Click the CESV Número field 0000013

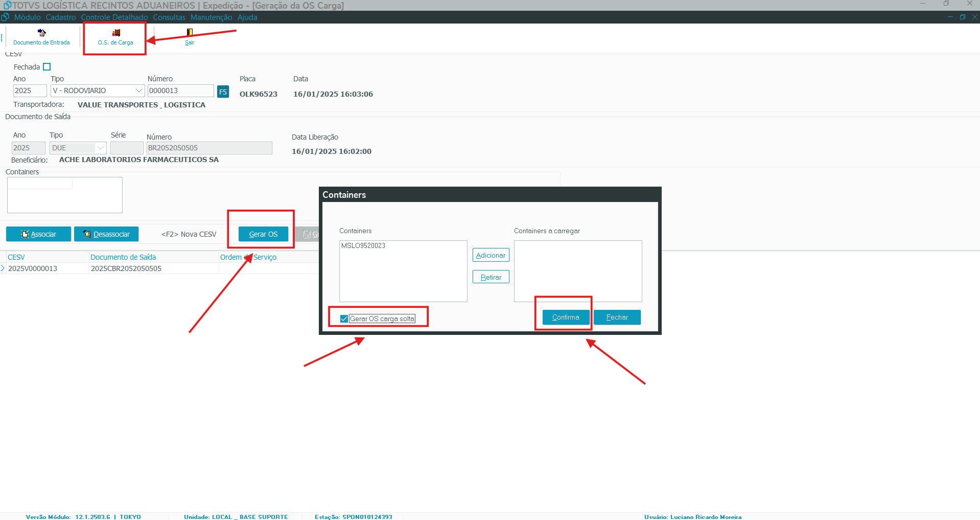[180, 91]
